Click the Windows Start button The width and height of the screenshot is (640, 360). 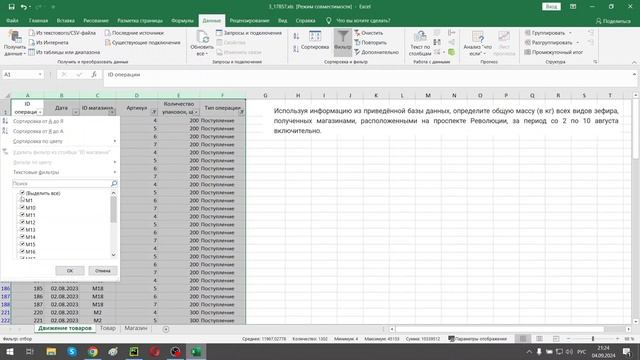tap(9, 351)
